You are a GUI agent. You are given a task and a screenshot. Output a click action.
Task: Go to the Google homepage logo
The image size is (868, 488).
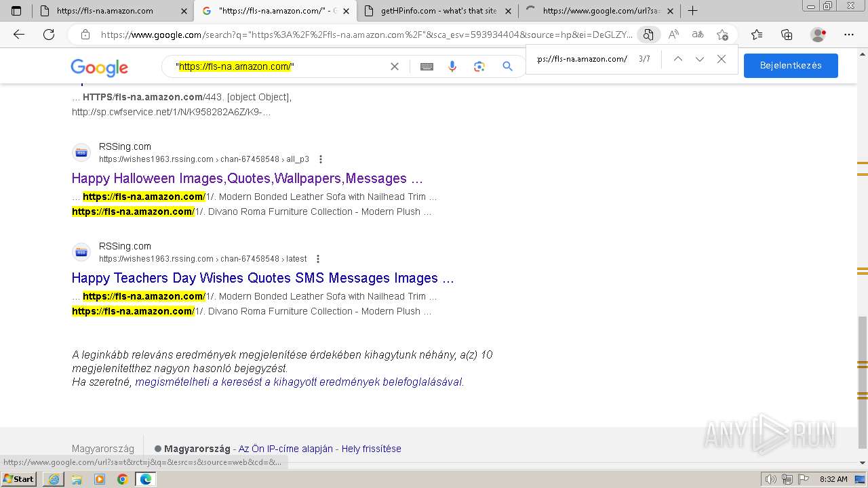click(x=99, y=67)
